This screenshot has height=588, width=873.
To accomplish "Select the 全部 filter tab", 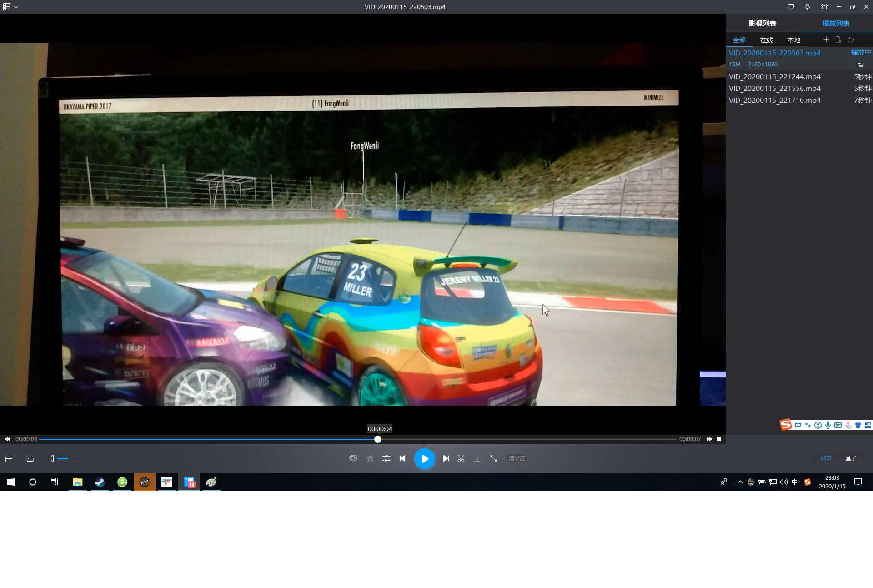I will 739,40.
